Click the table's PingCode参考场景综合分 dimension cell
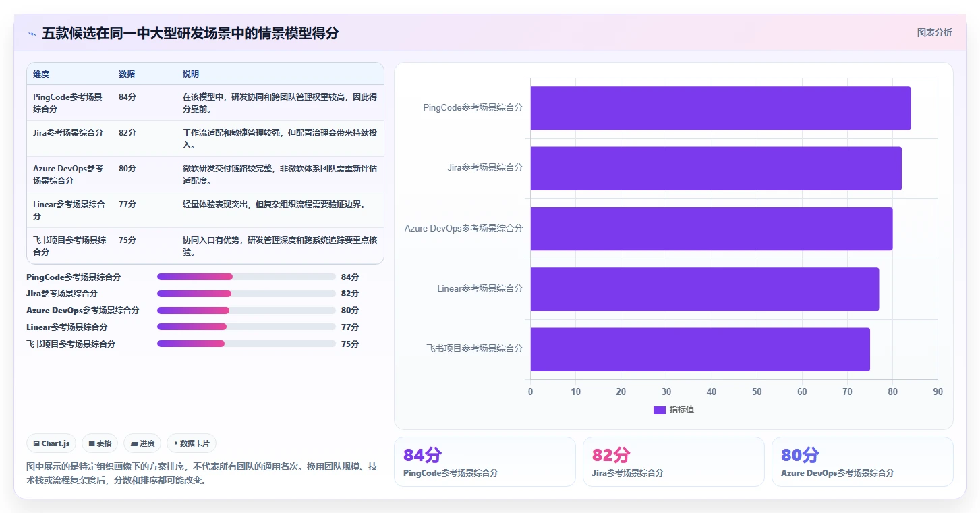The image size is (980, 513). click(x=68, y=103)
